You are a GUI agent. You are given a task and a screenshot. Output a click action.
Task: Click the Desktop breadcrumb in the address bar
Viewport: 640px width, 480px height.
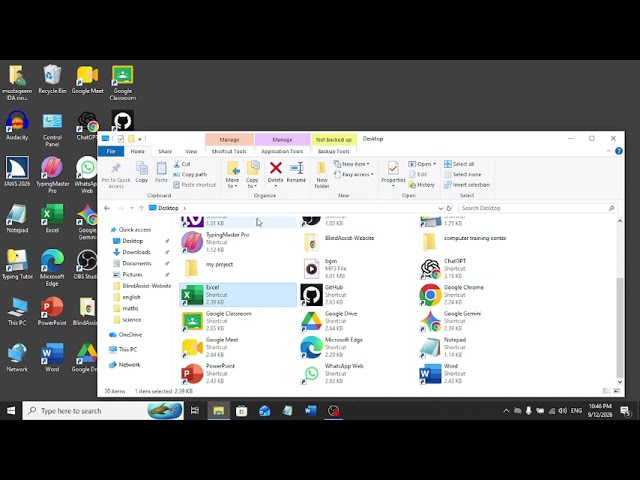168,208
